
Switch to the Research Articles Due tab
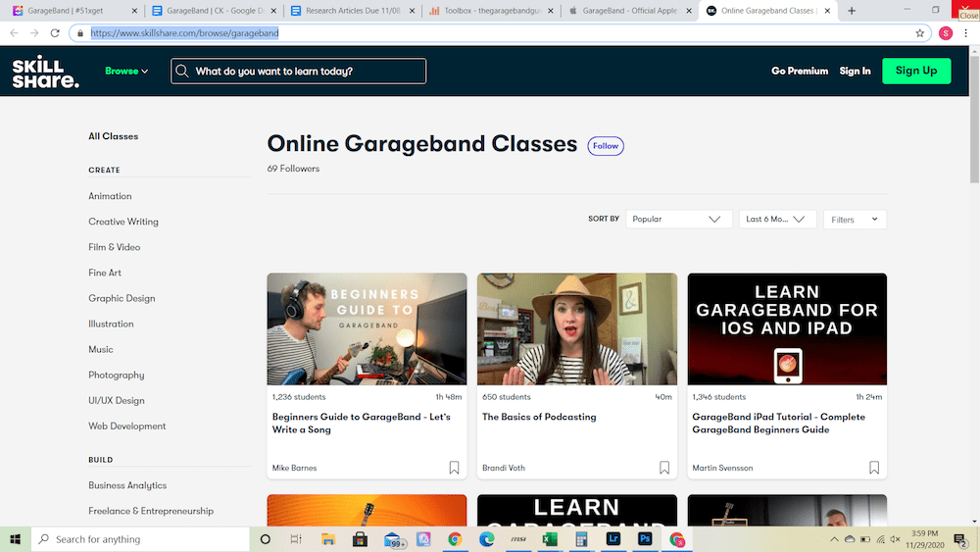pos(353,11)
